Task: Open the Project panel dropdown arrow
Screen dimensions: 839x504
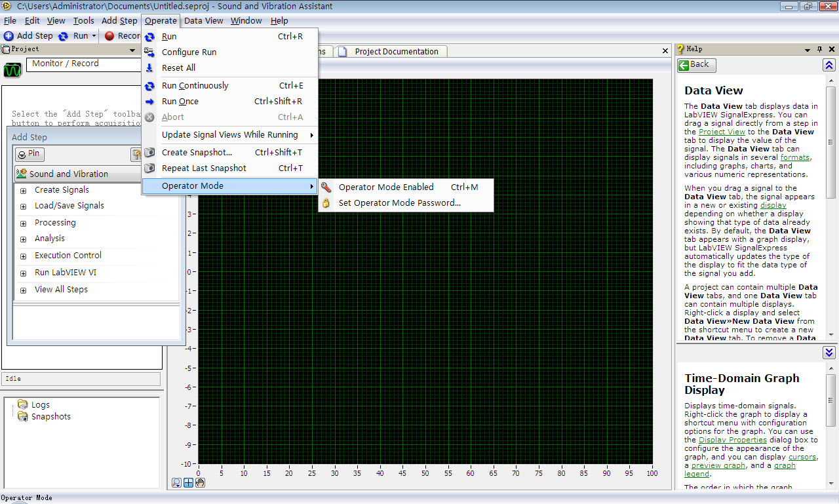Action: [132, 50]
